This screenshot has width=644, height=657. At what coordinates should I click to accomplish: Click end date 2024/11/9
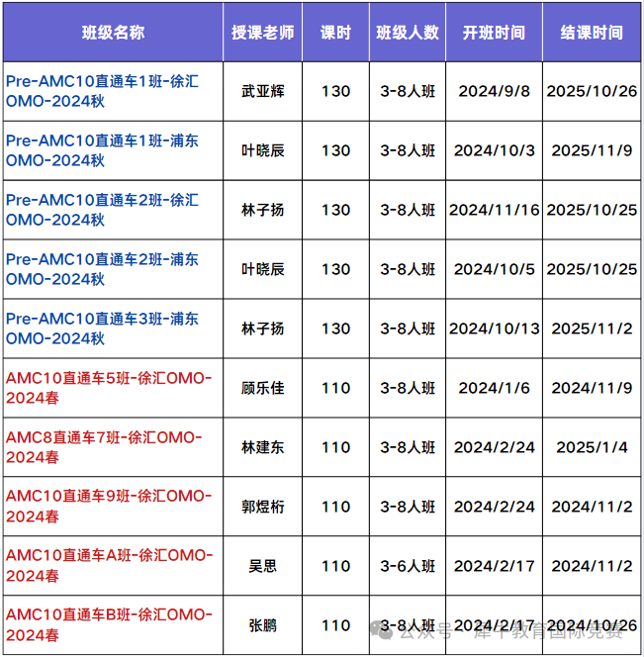[x=592, y=389]
